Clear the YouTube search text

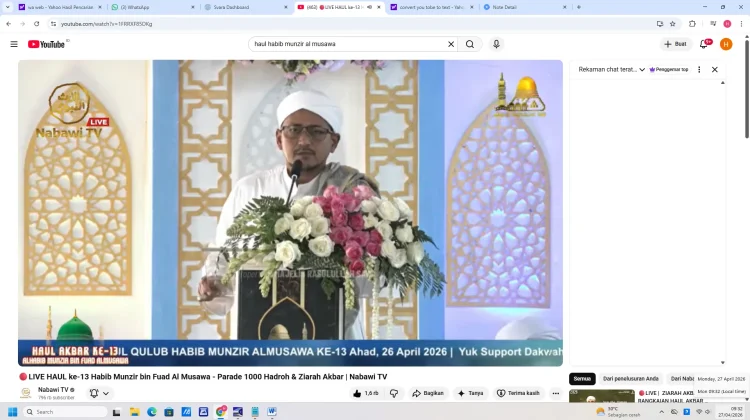451,44
